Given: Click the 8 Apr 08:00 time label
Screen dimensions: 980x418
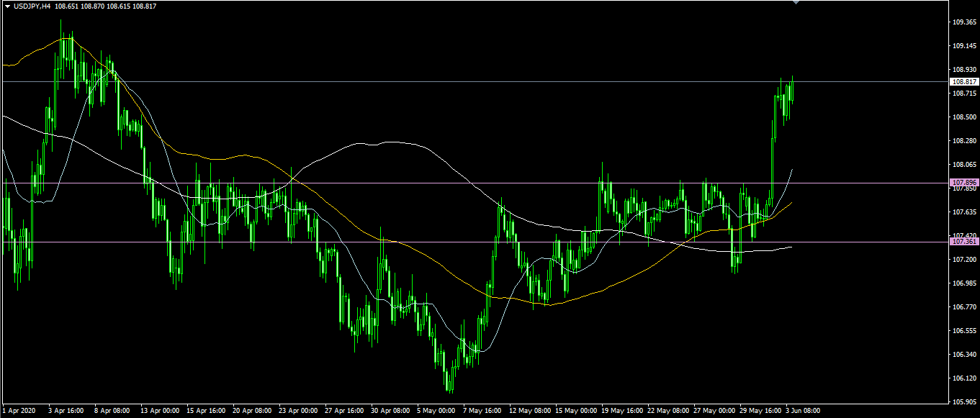Looking at the screenshot, I should (112, 411).
